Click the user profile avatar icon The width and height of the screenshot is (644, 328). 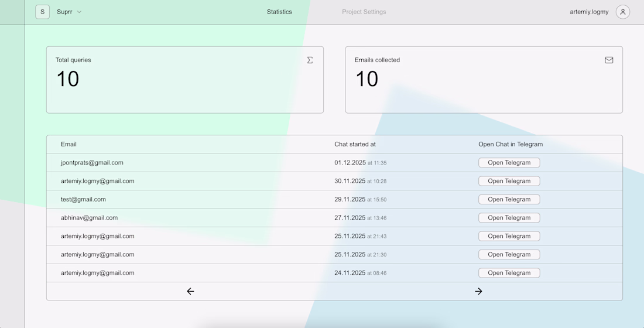[623, 12]
